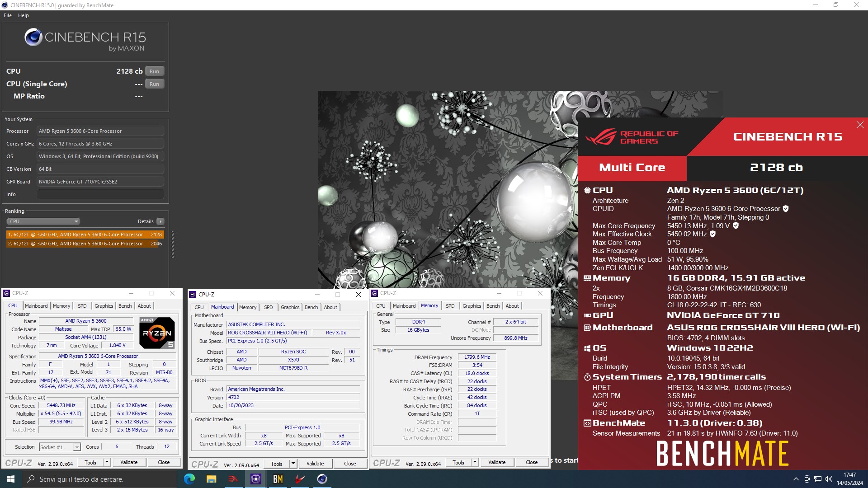This screenshot has height=488, width=868.
Task: Switch to Memory tab in middle CPU-Z window
Action: click(x=248, y=307)
